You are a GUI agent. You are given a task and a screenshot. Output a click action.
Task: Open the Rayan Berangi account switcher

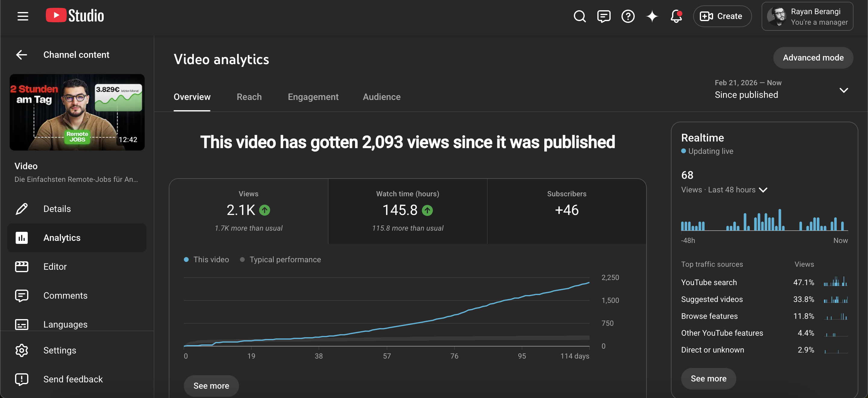(807, 16)
